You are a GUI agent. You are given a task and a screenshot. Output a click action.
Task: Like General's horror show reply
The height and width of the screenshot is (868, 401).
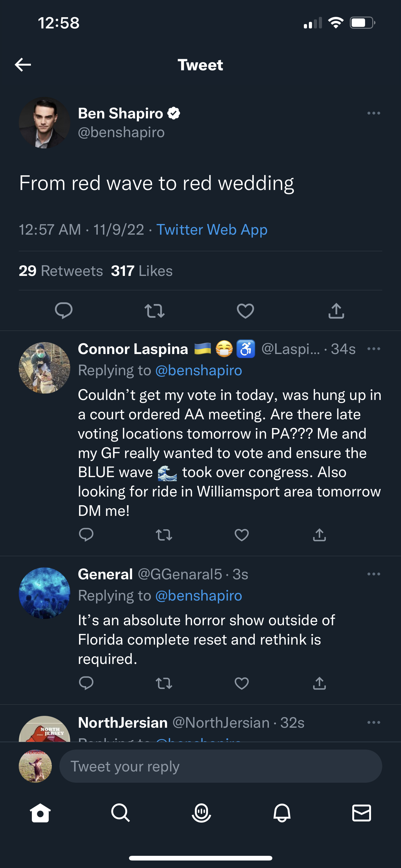coord(241,683)
